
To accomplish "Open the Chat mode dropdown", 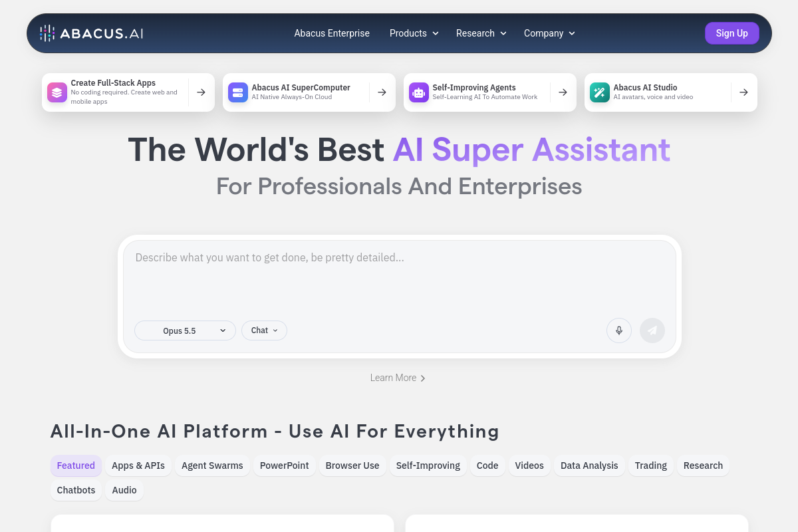I will coord(264,331).
